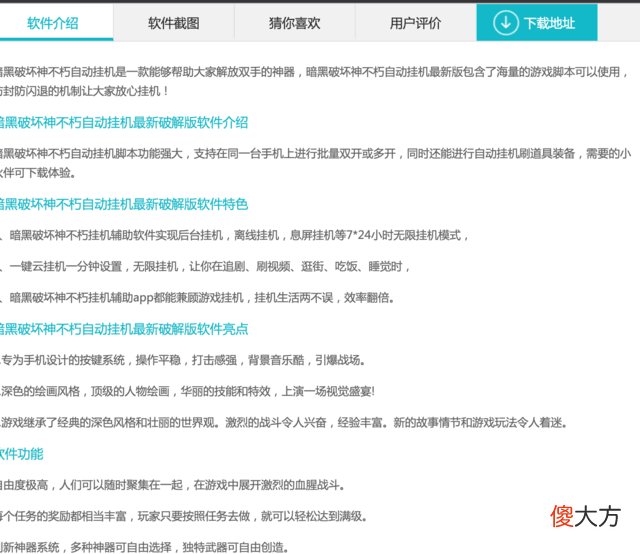Click line about 经典的深色风格和壮丽的世界观
The height and width of the screenshot is (554, 640).
click(284, 423)
